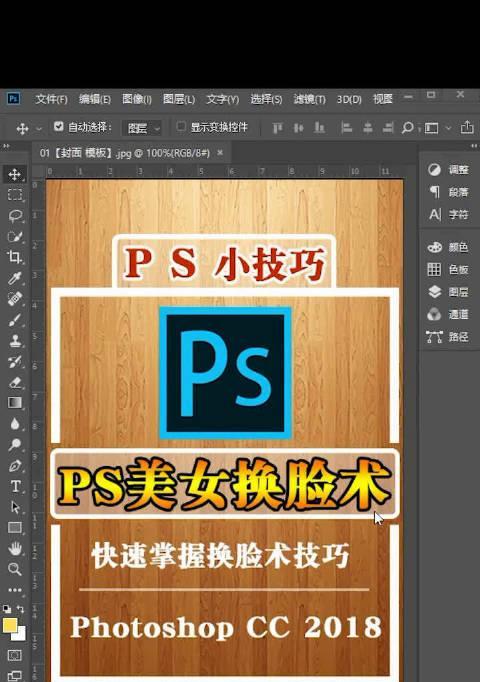Toggle the Auto-Select (自动选择) checkbox
Viewport: 480px width, 682px height.
tap(59, 127)
